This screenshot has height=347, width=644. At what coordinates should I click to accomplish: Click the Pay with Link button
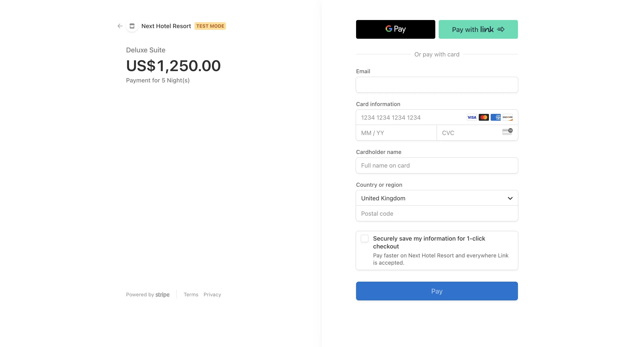pos(478,29)
